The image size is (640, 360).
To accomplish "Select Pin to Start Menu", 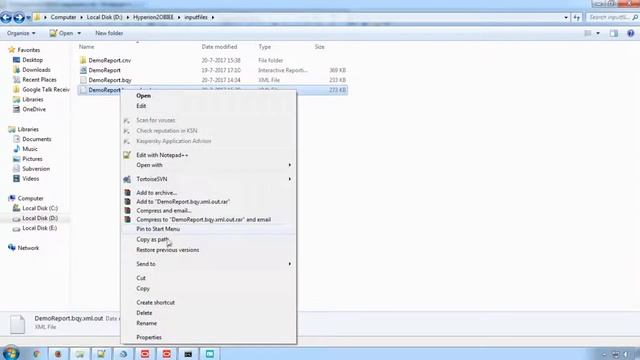I will click(158, 229).
